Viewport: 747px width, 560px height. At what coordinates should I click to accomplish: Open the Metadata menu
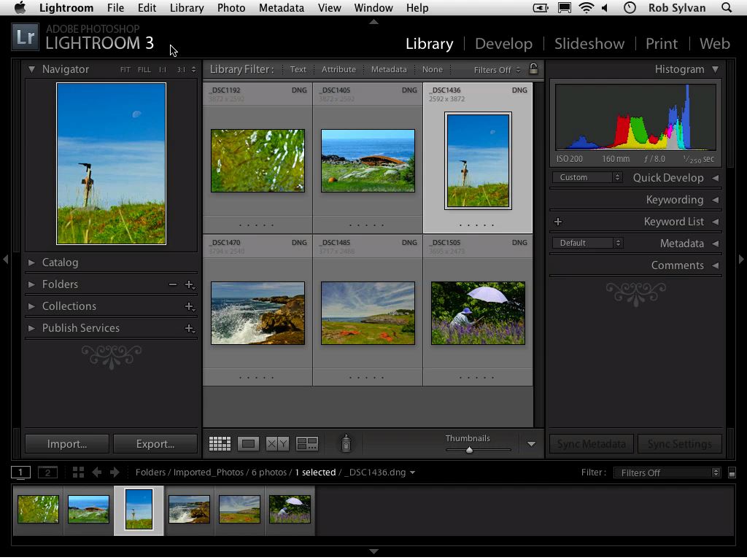282,8
